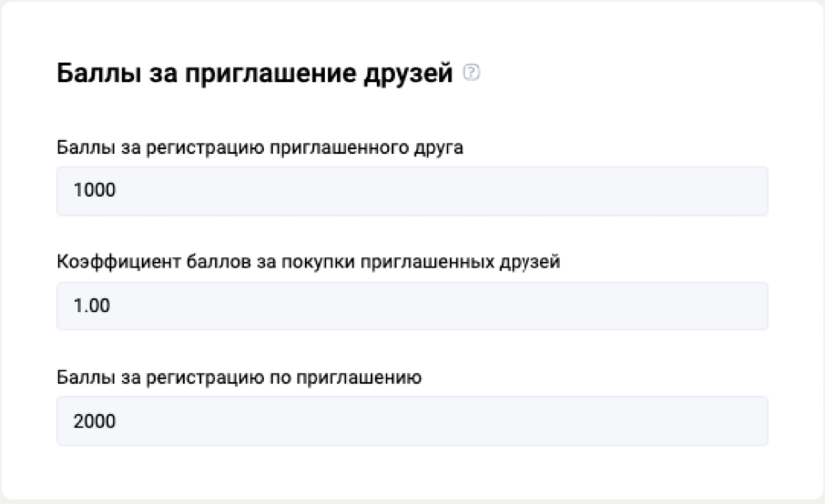This screenshot has height=504, width=825.
Task: Click the help icon beside the section heading
Action: (x=470, y=74)
